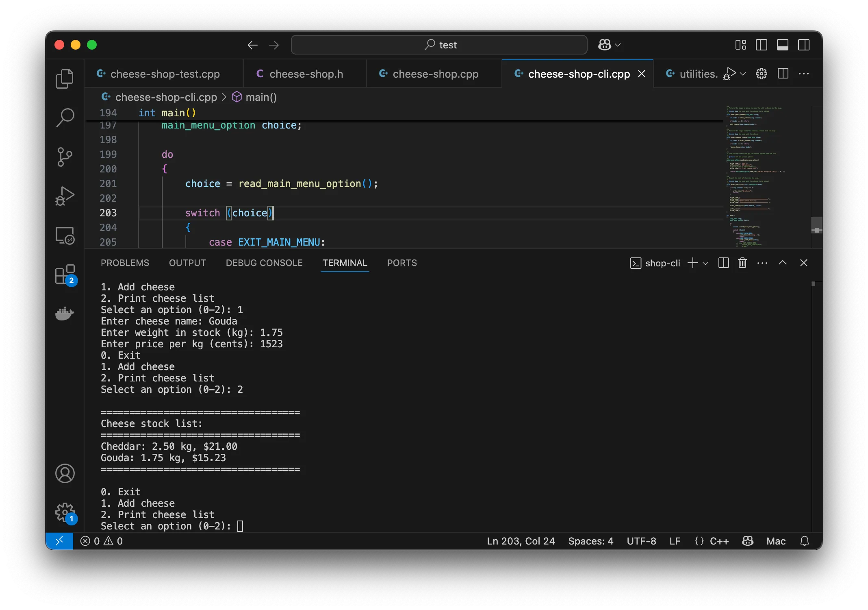Open the Docker view
The image size is (868, 610).
click(x=65, y=314)
